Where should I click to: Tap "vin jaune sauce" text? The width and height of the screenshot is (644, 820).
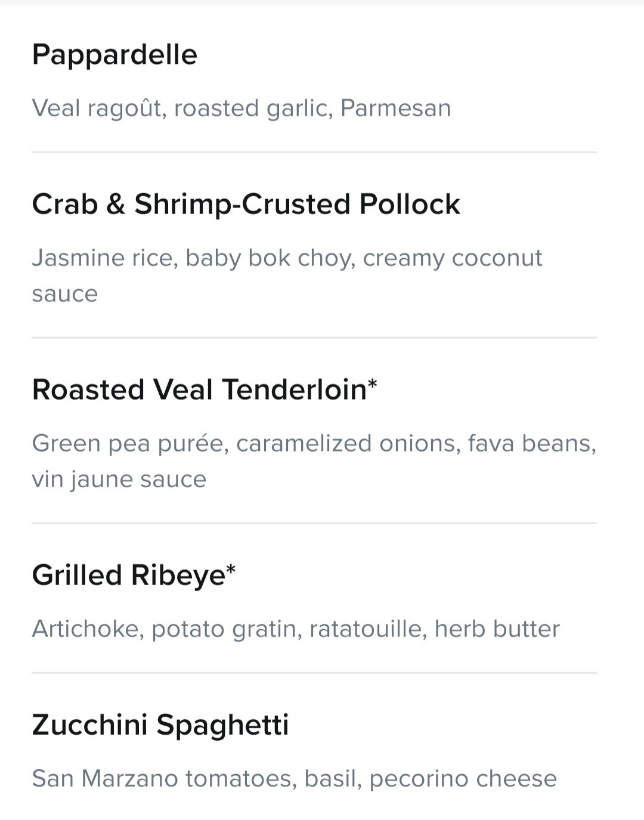(x=119, y=479)
